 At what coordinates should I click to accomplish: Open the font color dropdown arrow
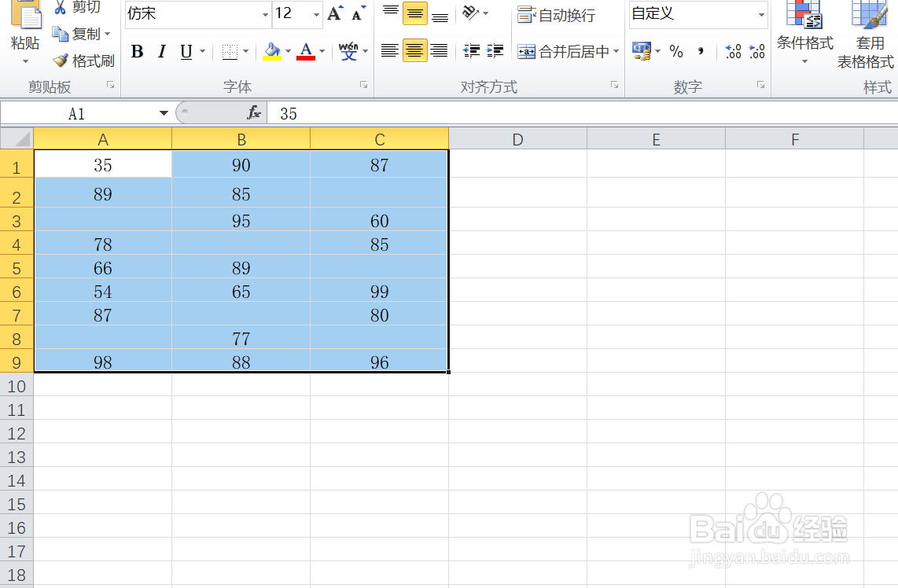coord(322,52)
